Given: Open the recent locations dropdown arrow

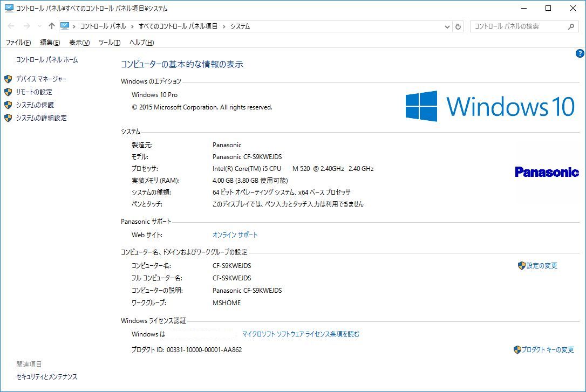Looking at the screenshot, I should pos(39,26).
